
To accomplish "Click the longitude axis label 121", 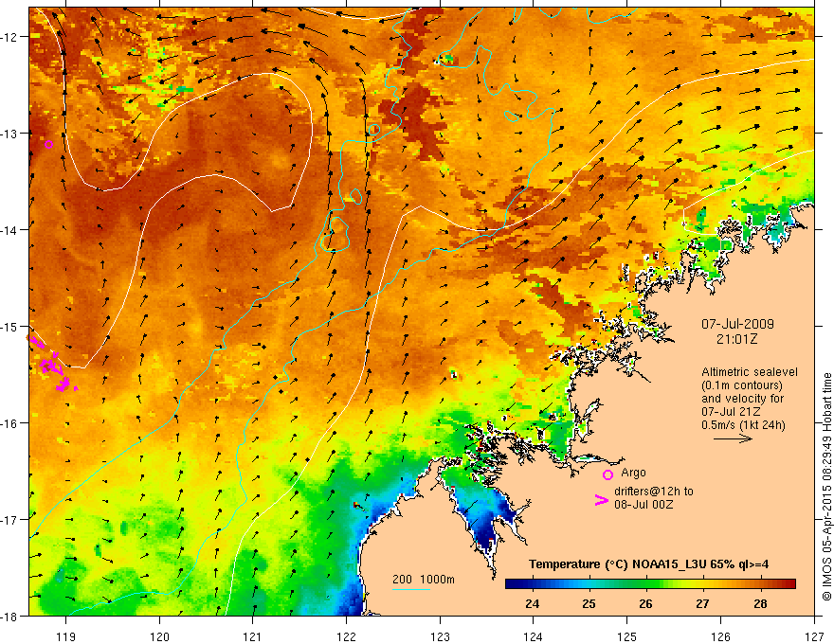I will tap(253, 636).
